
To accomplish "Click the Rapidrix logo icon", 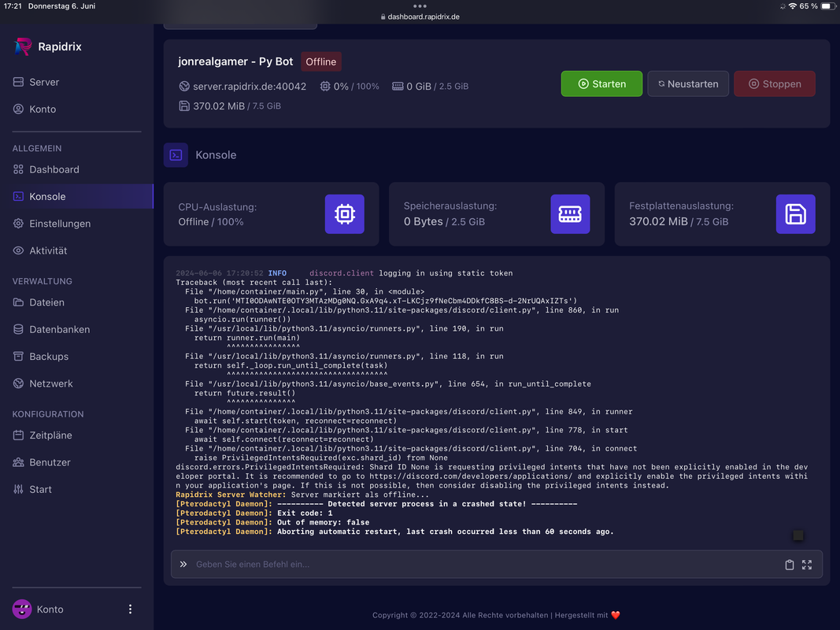I will (x=23, y=46).
